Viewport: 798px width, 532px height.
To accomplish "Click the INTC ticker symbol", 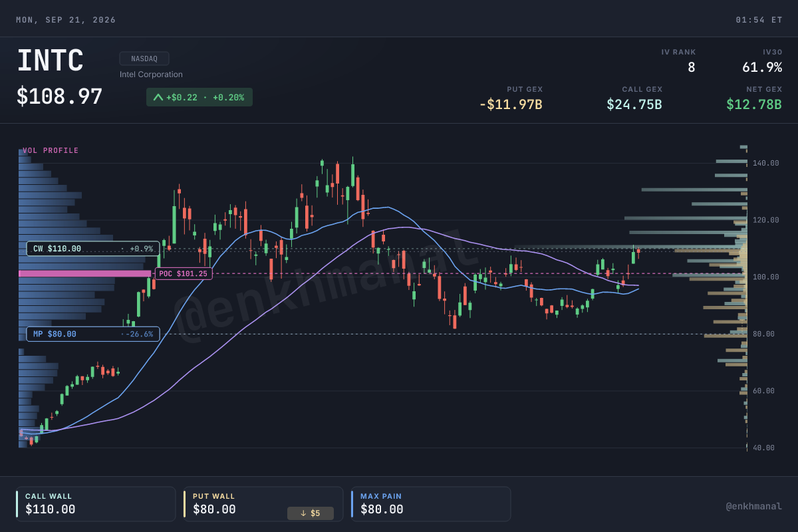I will pos(51,62).
